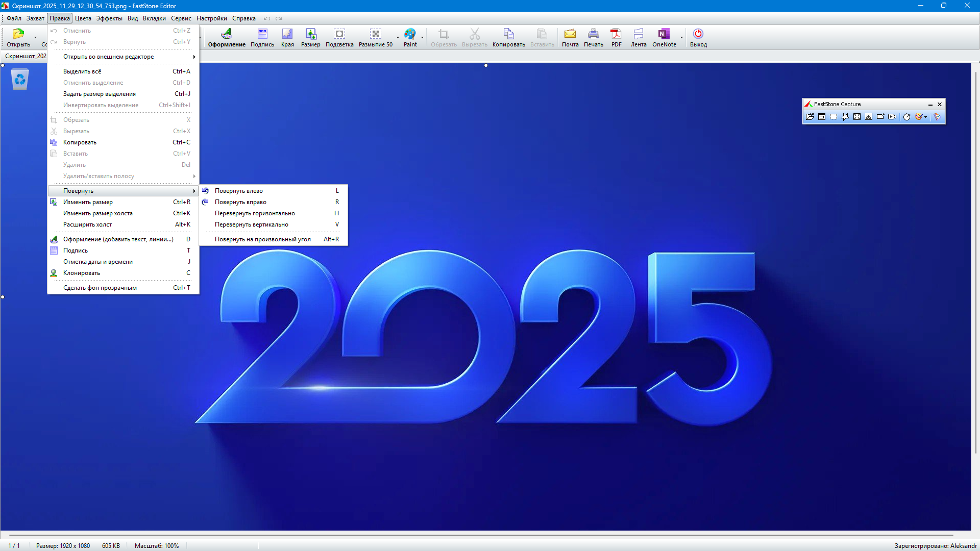Viewport: 980px width, 551px height.
Task: Expand the output options arrow in FastStone Capture
Action: (x=925, y=117)
